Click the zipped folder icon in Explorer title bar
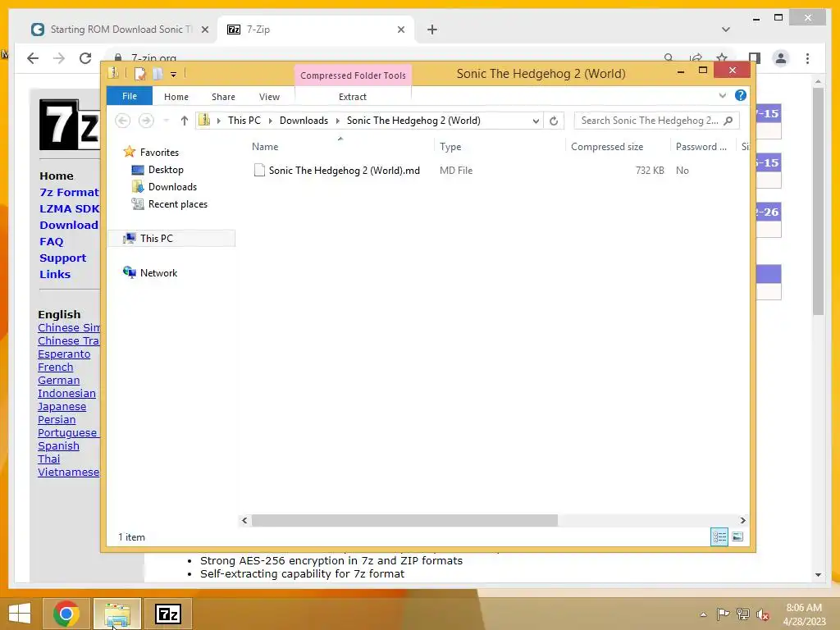Viewport: 840px width, 630px height. coord(113,73)
